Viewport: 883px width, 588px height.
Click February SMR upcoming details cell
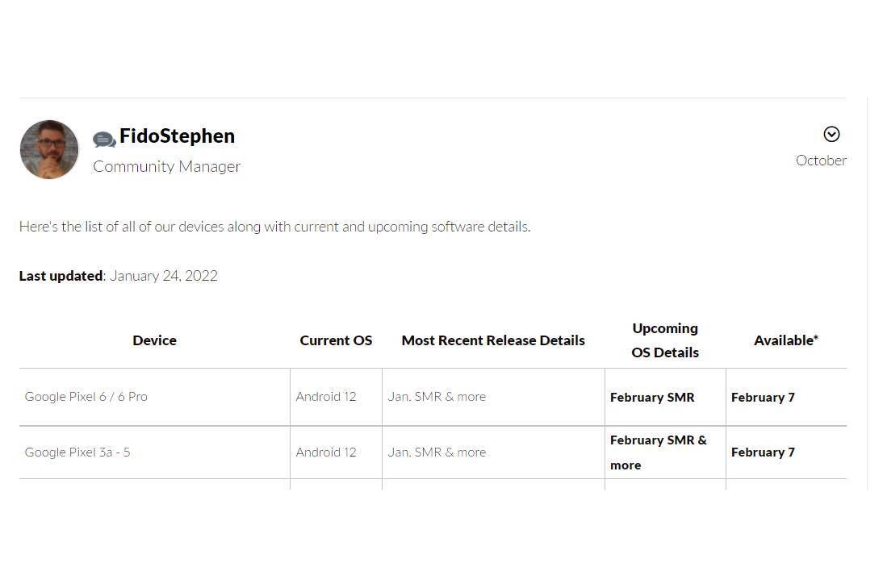652,398
